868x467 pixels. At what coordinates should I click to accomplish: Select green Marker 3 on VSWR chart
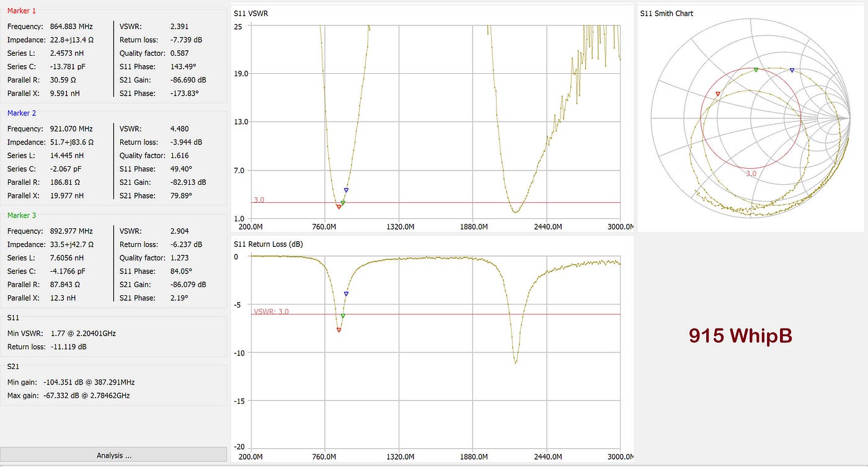[342, 203]
